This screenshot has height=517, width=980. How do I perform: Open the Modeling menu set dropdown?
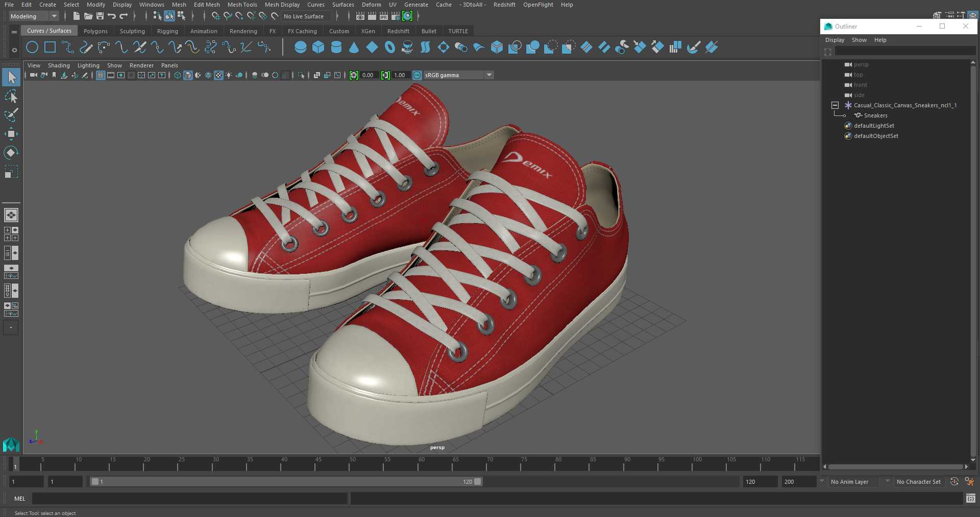pos(34,16)
